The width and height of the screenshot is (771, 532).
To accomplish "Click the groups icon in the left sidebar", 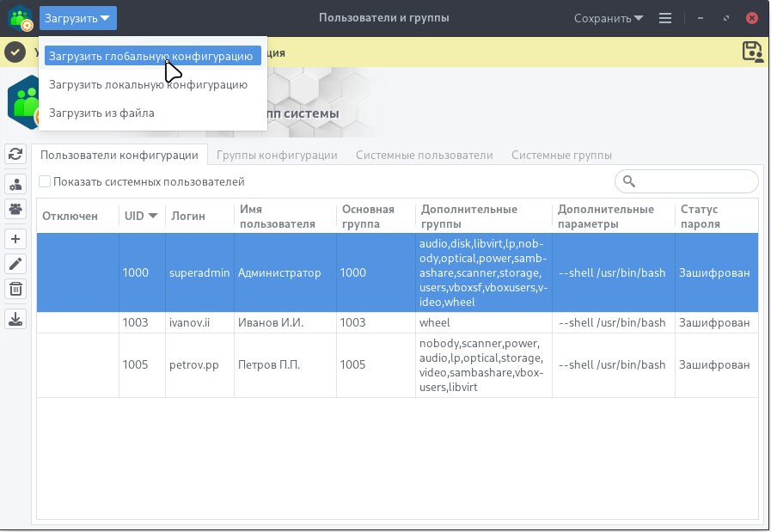I will point(15,208).
